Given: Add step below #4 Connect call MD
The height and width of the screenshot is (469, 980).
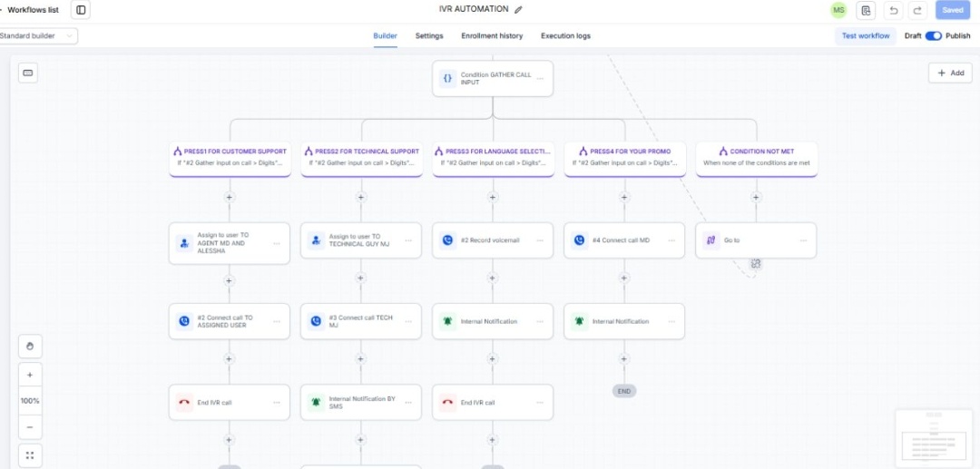Looking at the screenshot, I should 623,278.
